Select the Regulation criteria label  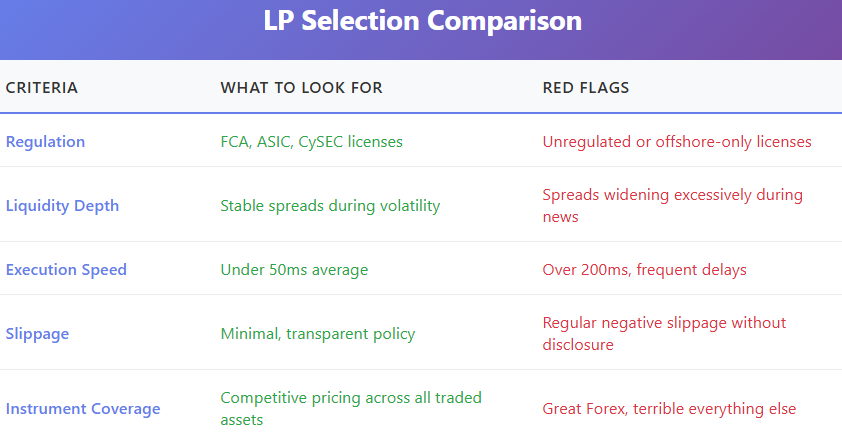pos(45,142)
